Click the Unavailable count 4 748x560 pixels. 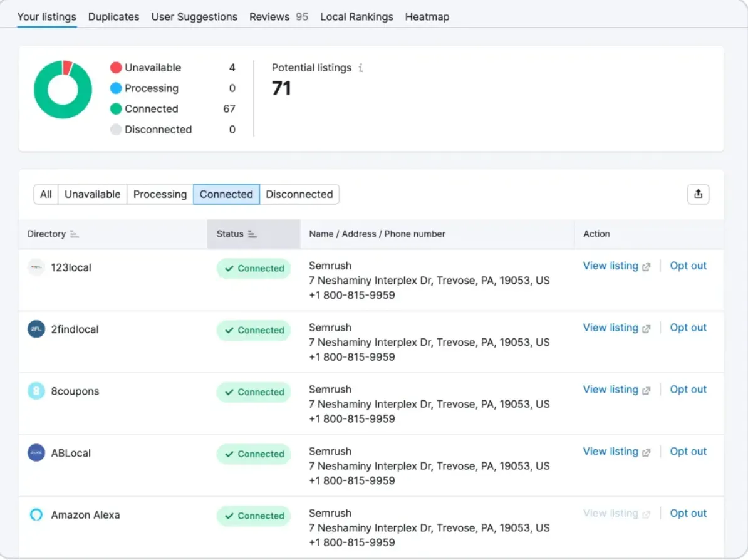tap(232, 68)
